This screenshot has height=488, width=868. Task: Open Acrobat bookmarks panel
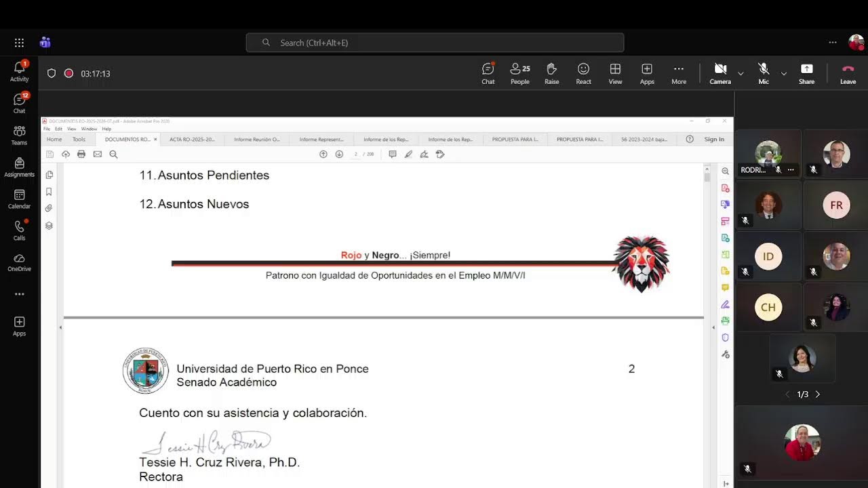(49, 192)
